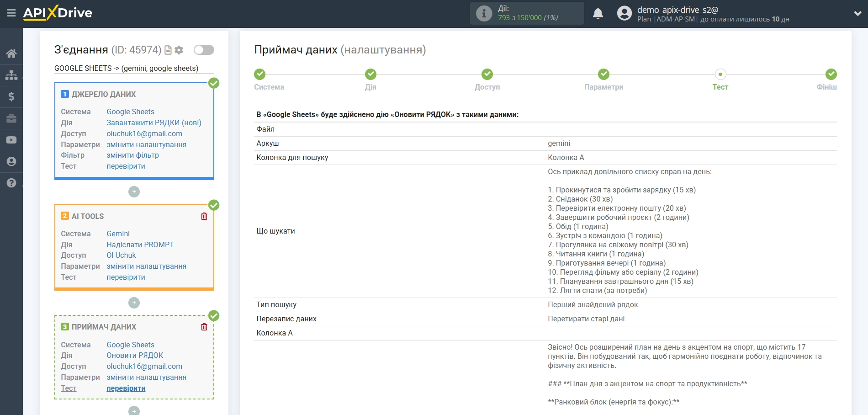Click the AI TOOLS block header
Viewport: 868px width, 415px height.
(x=88, y=216)
